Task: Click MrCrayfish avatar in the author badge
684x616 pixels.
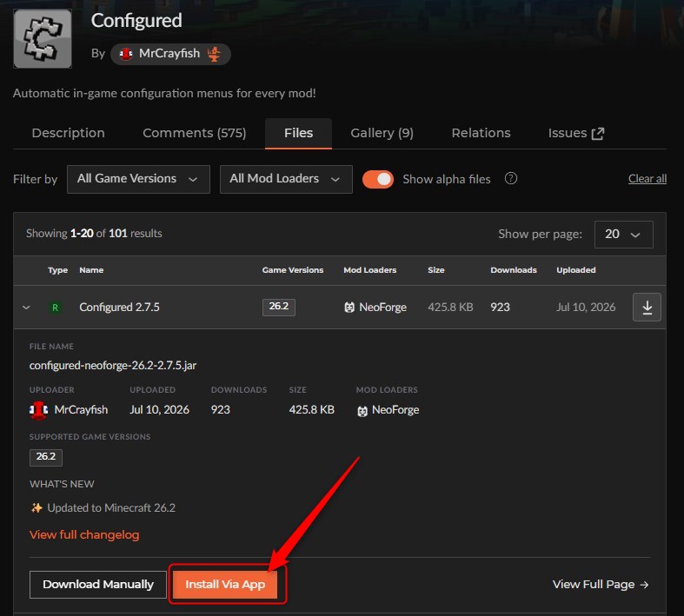Action: pos(126,54)
